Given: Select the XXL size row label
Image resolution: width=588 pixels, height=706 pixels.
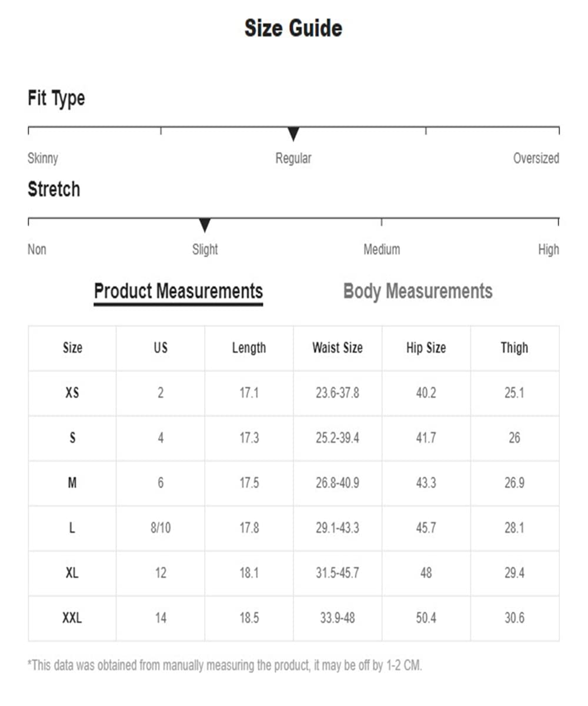Looking at the screenshot, I should coord(72,618).
